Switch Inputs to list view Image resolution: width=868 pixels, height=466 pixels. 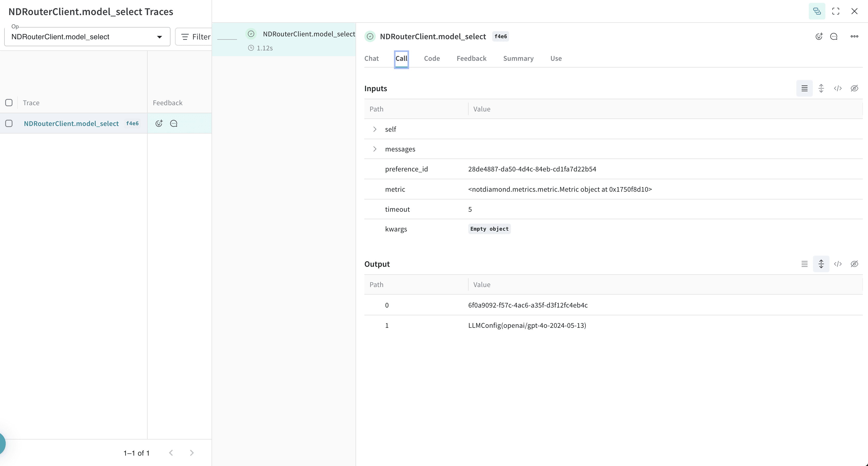pos(804,89)
